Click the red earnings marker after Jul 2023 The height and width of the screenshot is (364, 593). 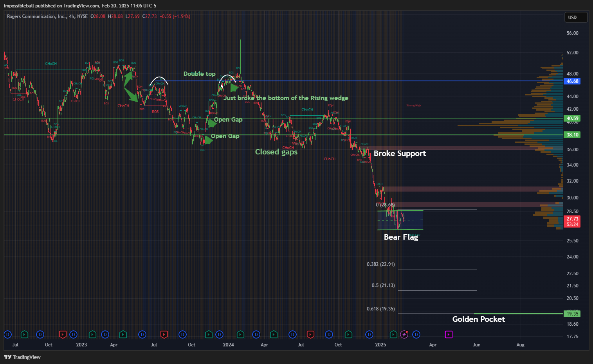click(x=164, y=334)
